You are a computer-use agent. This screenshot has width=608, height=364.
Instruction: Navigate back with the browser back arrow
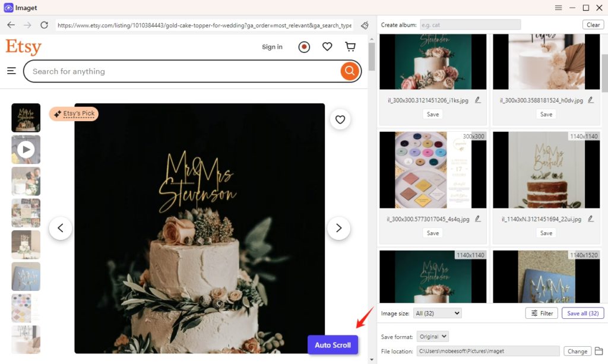point(11,26)
